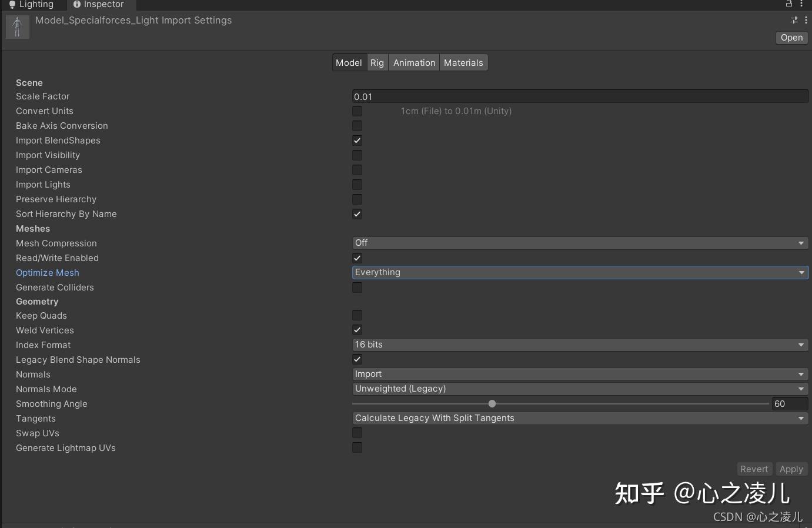Click the lock icon in the Inspector header
This screenshot has width=812, height=528.
pyautogui.click(x=790, y=4)
